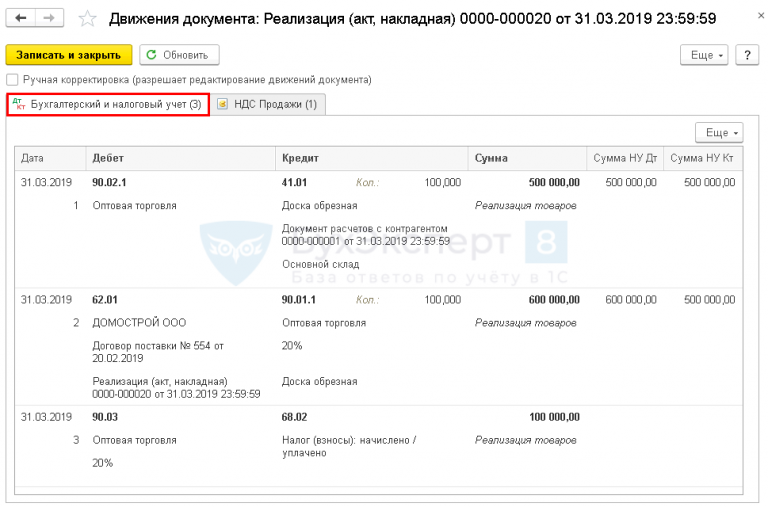Go back with the left arrow button

tap(21, 18)
